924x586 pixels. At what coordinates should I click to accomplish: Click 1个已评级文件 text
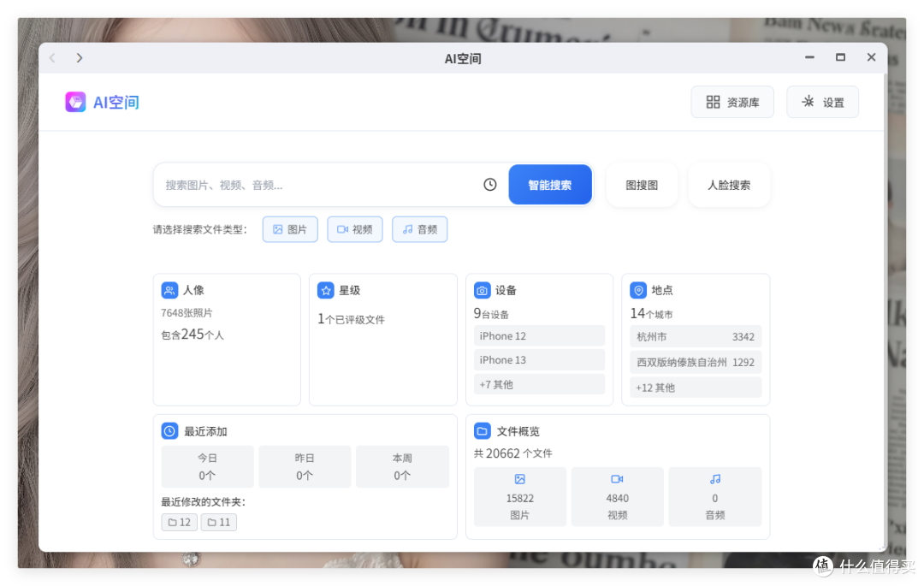352,319
